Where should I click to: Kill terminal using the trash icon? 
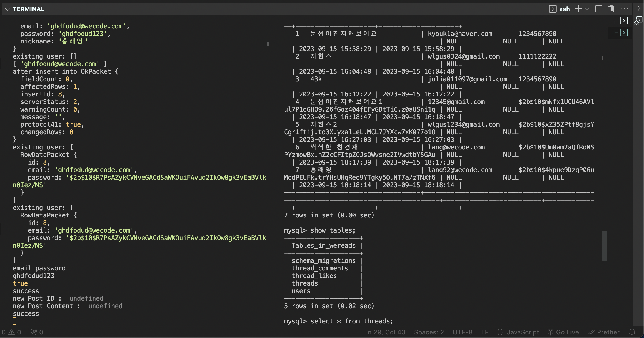[x=611, y=9]
